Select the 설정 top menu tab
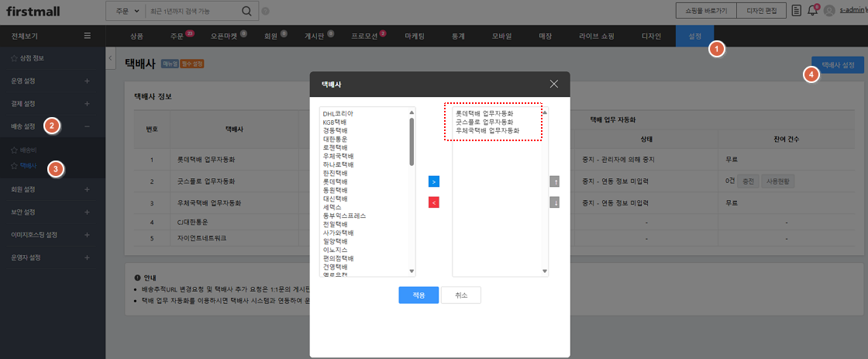The height and width of the screenshot is (359, 868). (x=694, y=36)
